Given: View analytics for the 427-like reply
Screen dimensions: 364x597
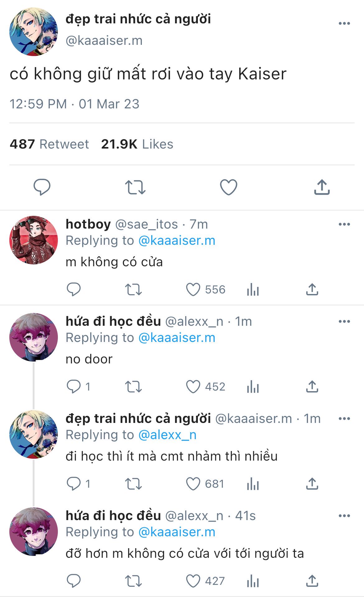Looking at the screenshot, I should (253, 581).
